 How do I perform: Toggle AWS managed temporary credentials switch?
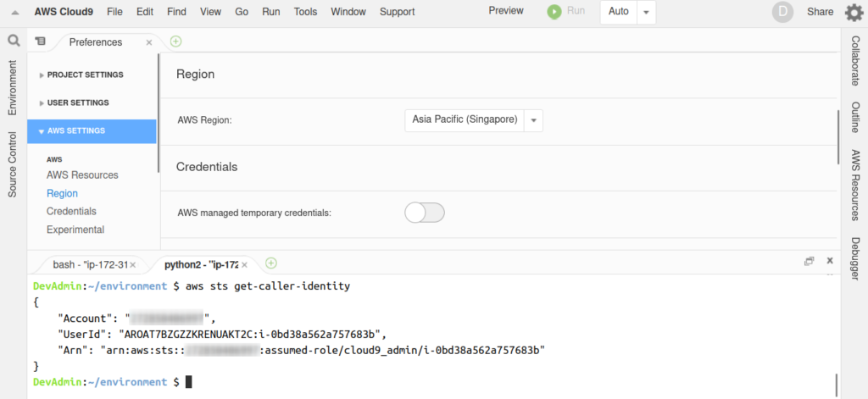[x=425, y=213]
